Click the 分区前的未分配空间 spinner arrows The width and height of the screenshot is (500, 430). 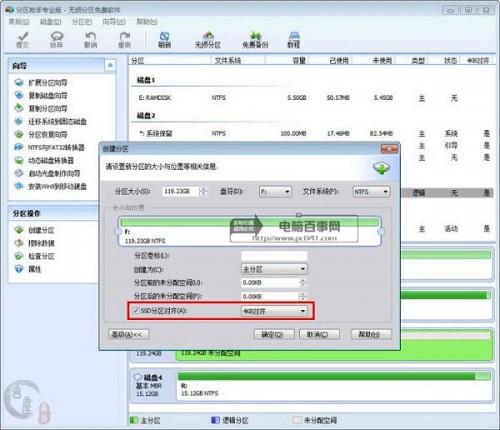pyautogui.click(x=303, y=283)
